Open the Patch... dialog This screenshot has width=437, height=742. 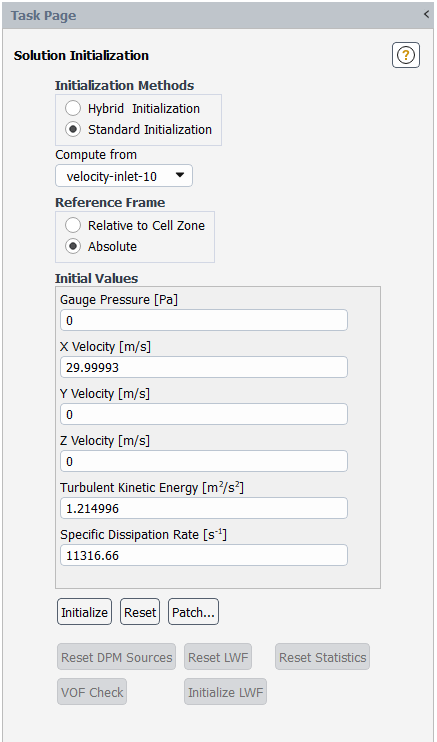click(x=193, y=612)
